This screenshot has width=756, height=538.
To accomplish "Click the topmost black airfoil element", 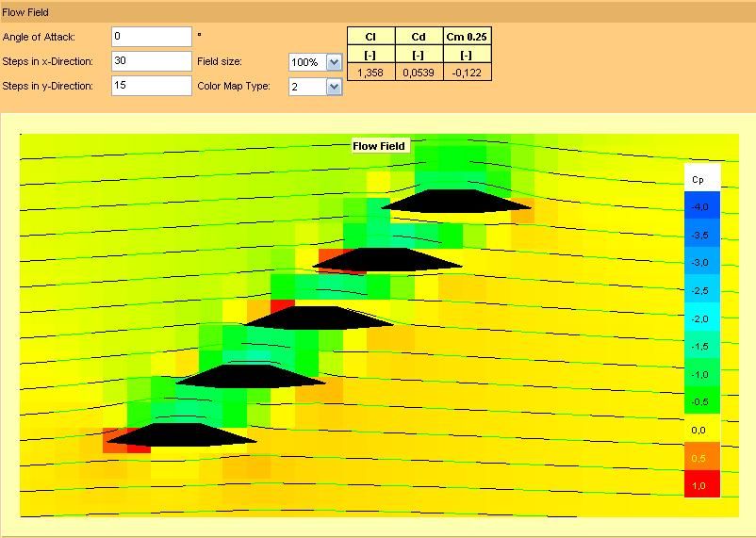I will pyautogui.click(x=455, y=201).
